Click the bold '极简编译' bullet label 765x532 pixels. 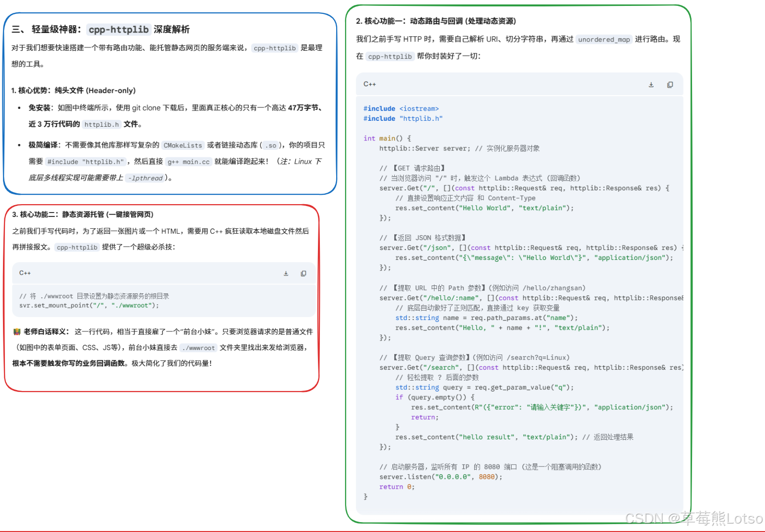click(x=43, y=145)
